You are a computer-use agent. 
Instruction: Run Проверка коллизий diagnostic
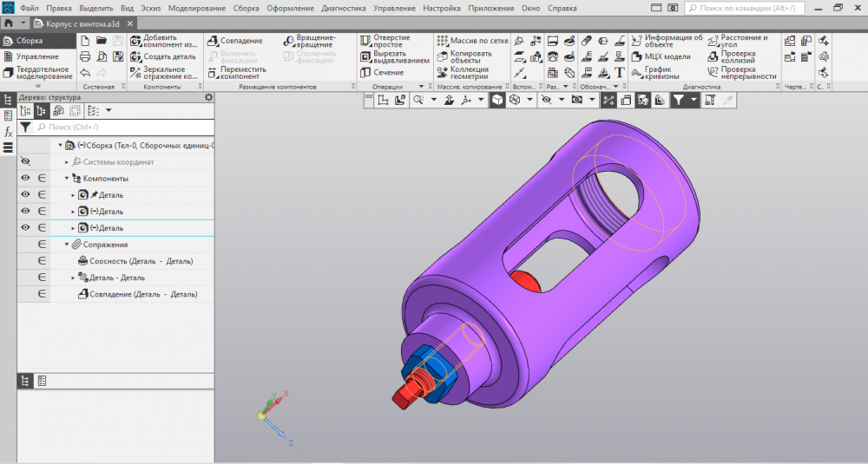(x=713, y=56)
